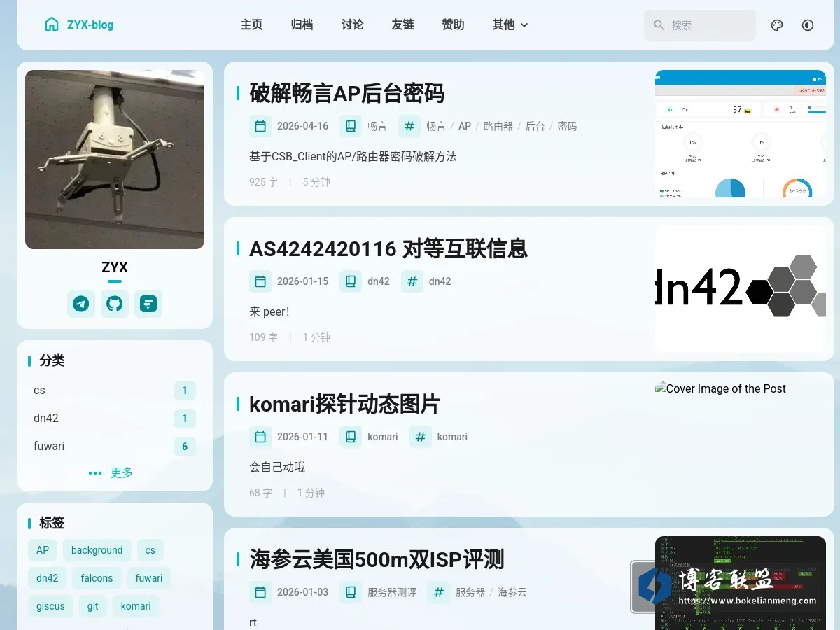Image resolution: width=840 pixels, height=630 pixels.
Task: Open the theme color palette icon
Action: point(777,25)
